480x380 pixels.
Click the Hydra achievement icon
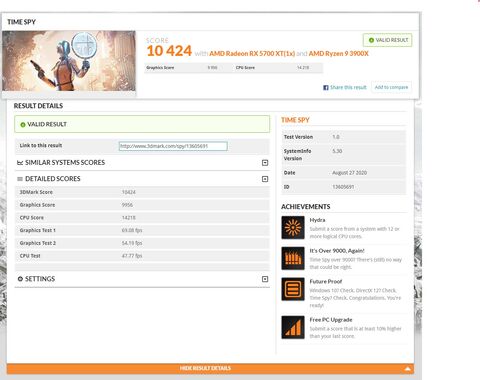tap(293, 227)
